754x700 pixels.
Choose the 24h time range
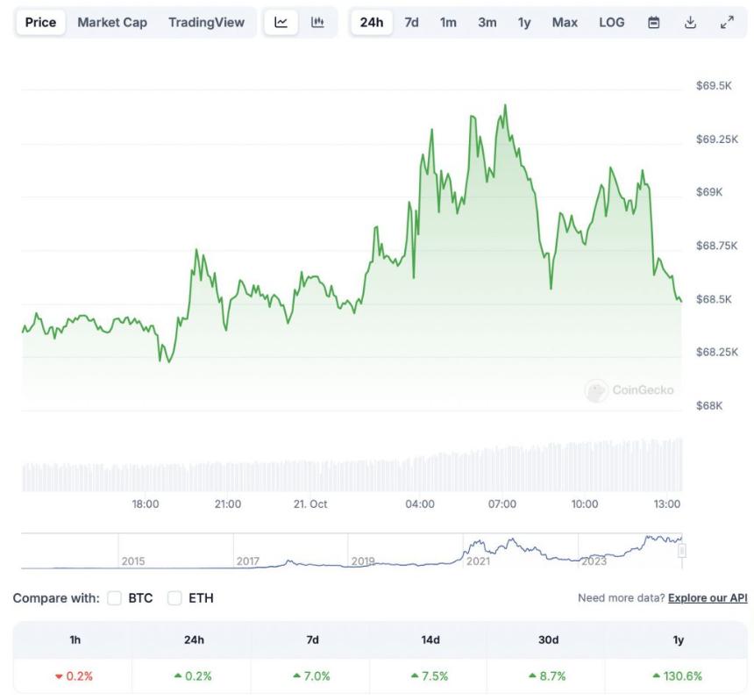(372, 22)
